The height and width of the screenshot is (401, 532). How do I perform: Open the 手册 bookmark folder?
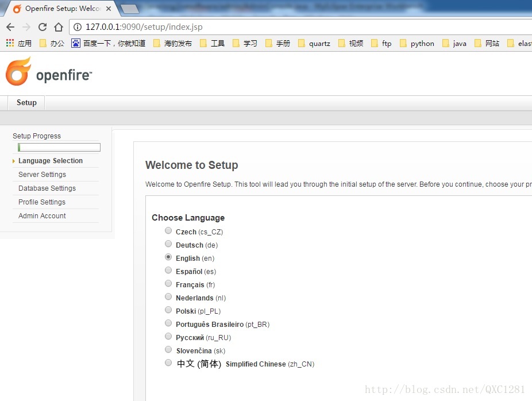coord(278,43)
